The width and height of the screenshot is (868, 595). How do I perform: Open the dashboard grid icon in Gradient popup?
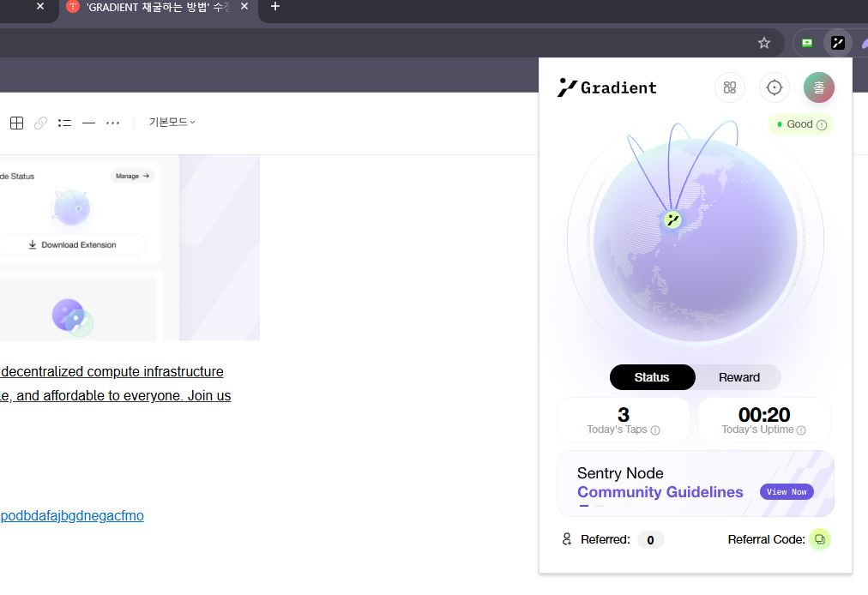point(730,87)
